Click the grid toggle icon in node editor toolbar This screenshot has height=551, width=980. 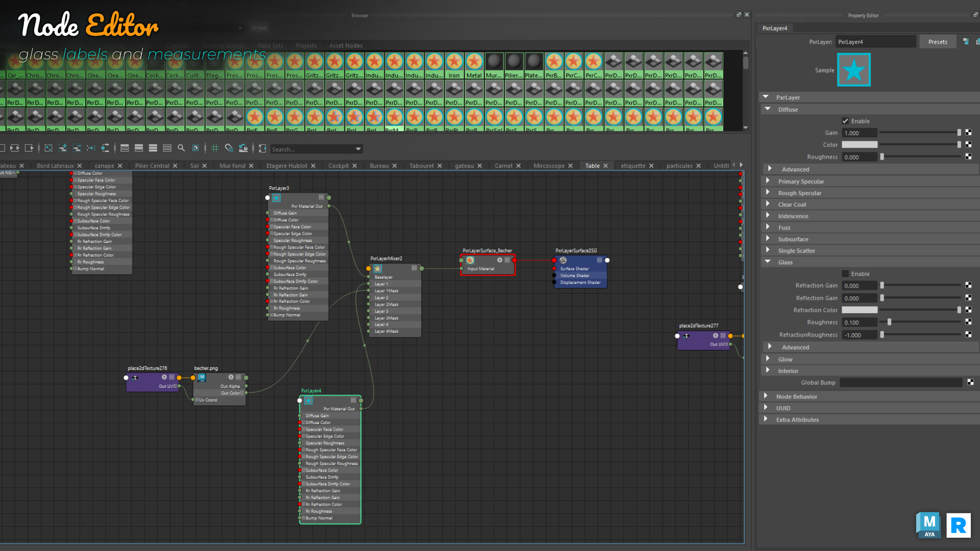point(215,148)
